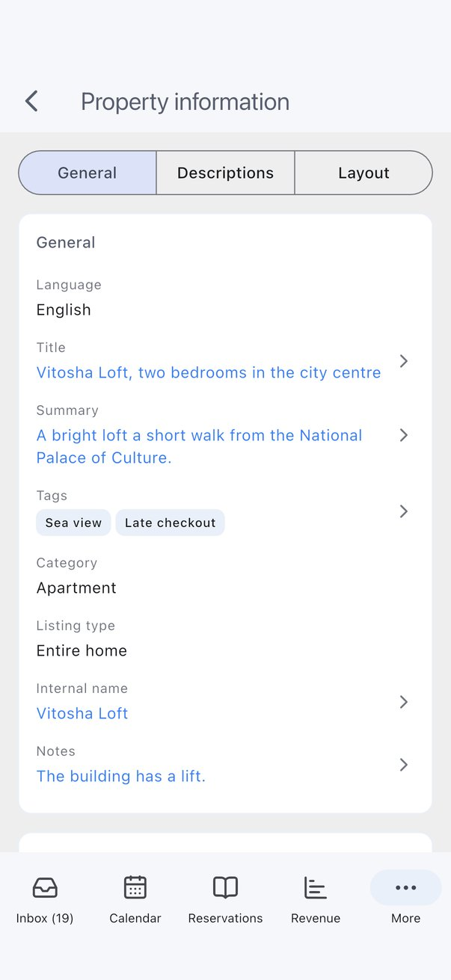Open the Inbox tray icon
The image size is (451, 980).
(45, 887)
